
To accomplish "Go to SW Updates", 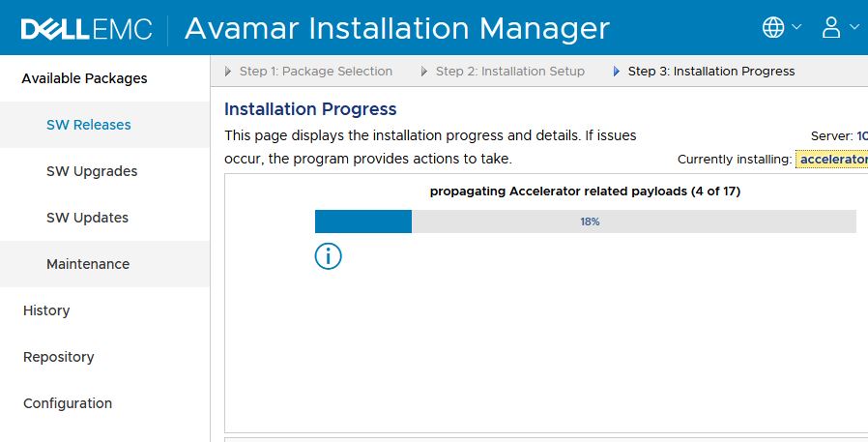I will coord(87,218).
